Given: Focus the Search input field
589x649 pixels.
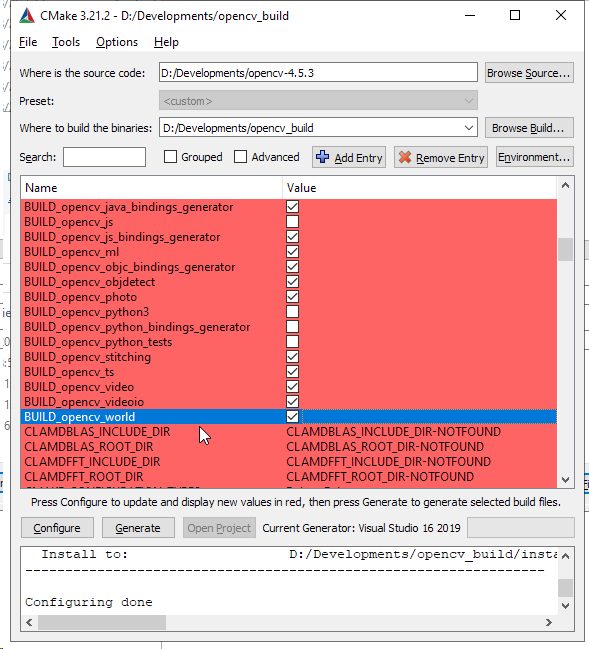Looking at the screenshot, I should [x=104, y=157].
